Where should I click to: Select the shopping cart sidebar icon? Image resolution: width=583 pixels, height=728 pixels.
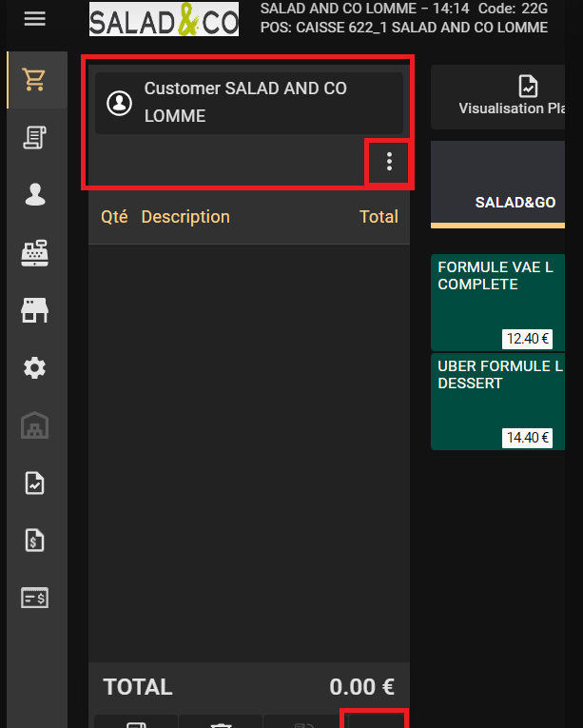35,81
